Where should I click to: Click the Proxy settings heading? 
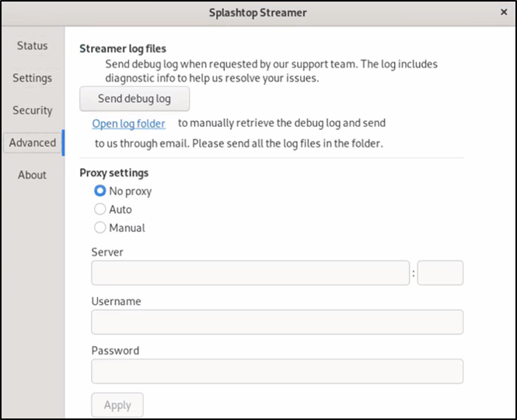point(114,173)
